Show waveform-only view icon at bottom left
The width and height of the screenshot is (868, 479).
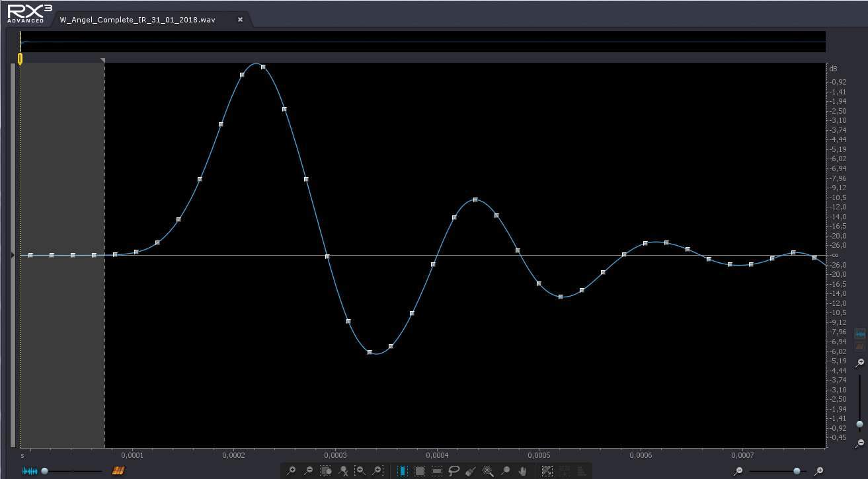pos(29,471)
